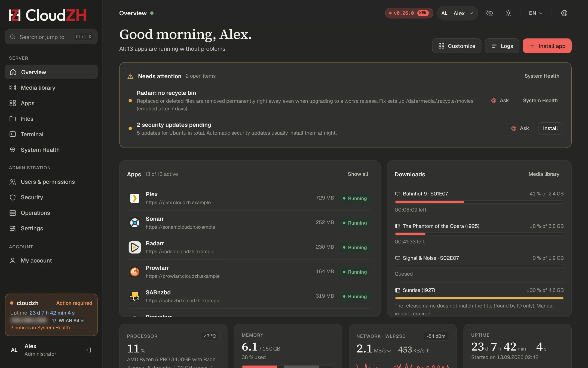Image resolution: width=588 pixels, height=368 pixels.
Task: Click the Bahnhof 9 download progress bar
Action: tap(479, 202)
